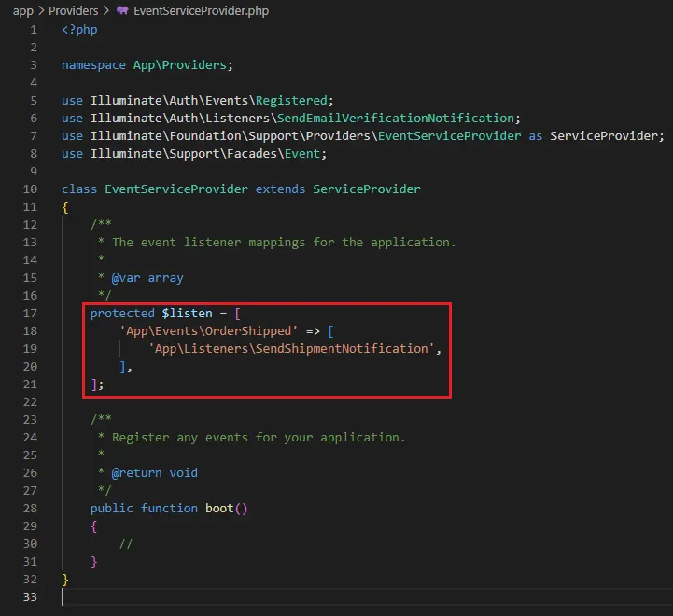Click 'Illuminate\Support\Facades\' on line 8

pos(187,154)
